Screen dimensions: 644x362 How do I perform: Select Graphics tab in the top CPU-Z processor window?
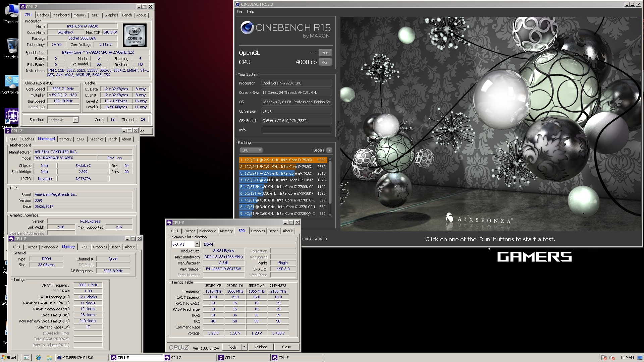[x=111, y=15]
